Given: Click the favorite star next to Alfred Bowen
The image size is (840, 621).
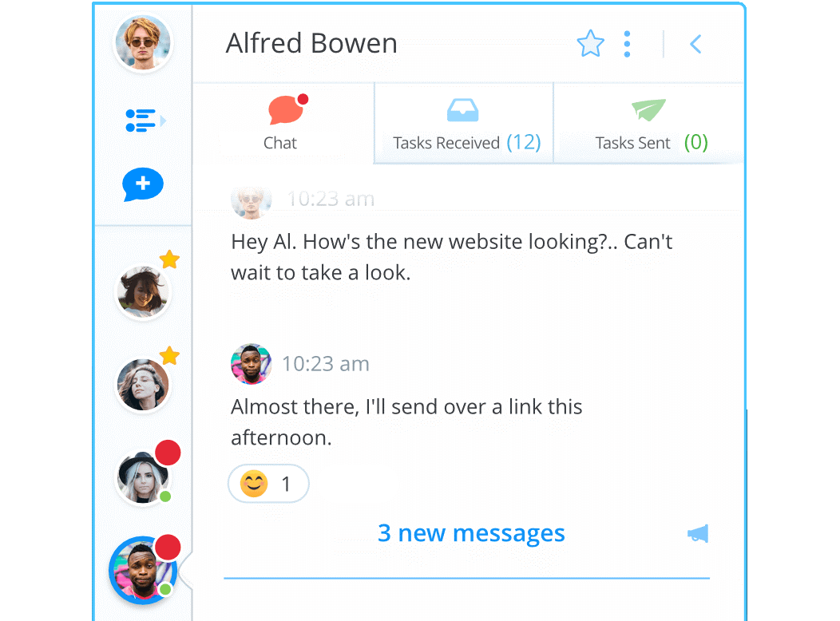Looking at the screenshot, I should [590, 43].
